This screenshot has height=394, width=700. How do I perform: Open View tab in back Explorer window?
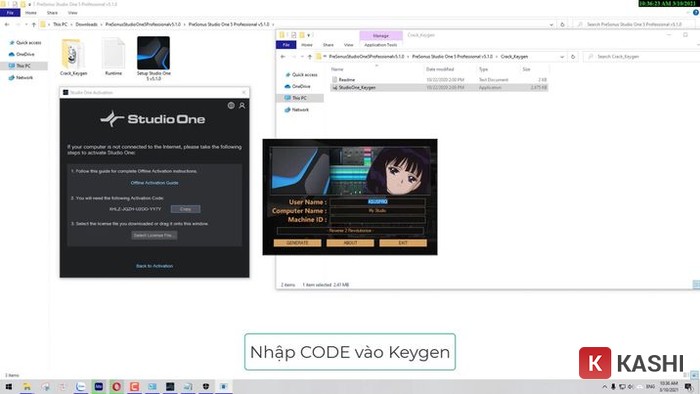[x=73, y=12]
